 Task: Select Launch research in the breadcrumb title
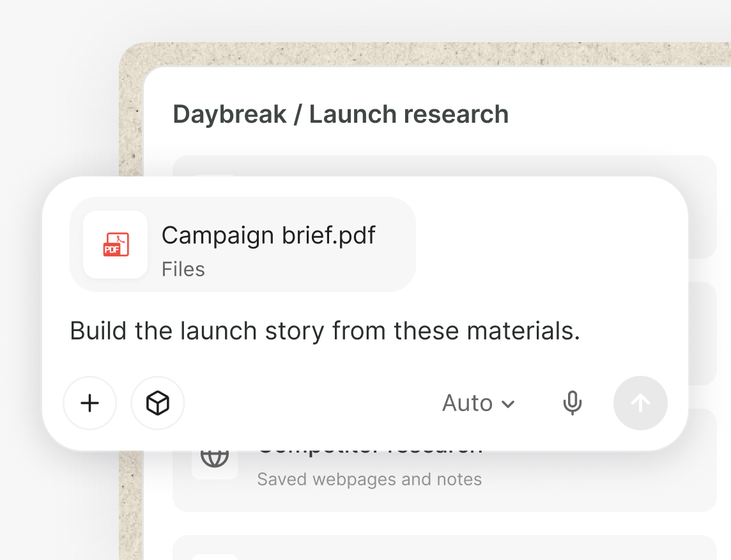point(409,114)
